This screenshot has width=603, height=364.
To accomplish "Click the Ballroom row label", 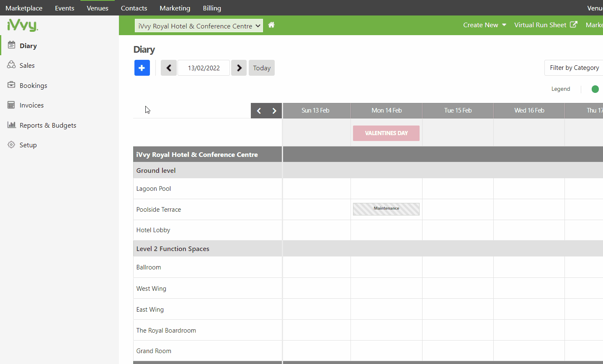I will coord(149,267).
